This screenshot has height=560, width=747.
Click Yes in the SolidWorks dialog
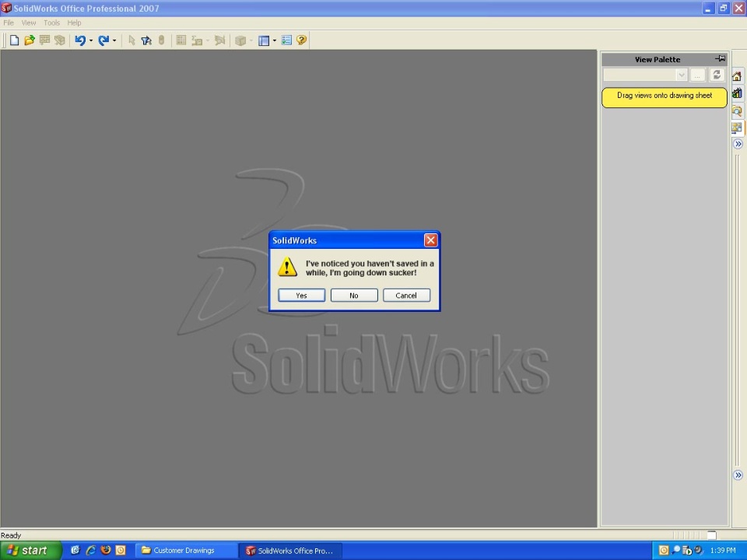coord(302,296)
